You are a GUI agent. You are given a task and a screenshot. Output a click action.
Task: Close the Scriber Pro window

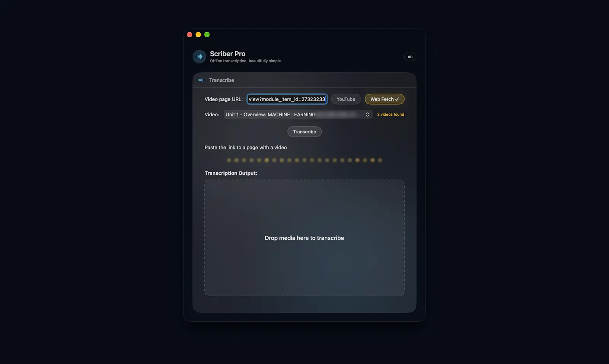190,35
